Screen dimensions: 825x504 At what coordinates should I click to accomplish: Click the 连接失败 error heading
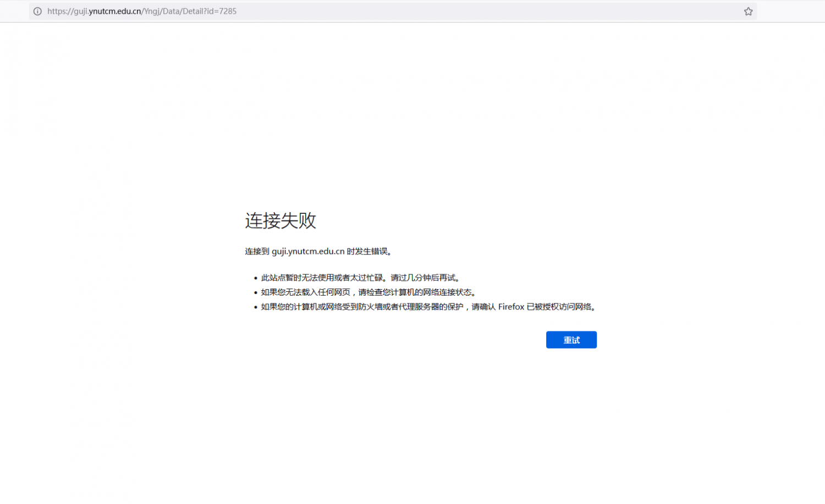pos(280,220)
